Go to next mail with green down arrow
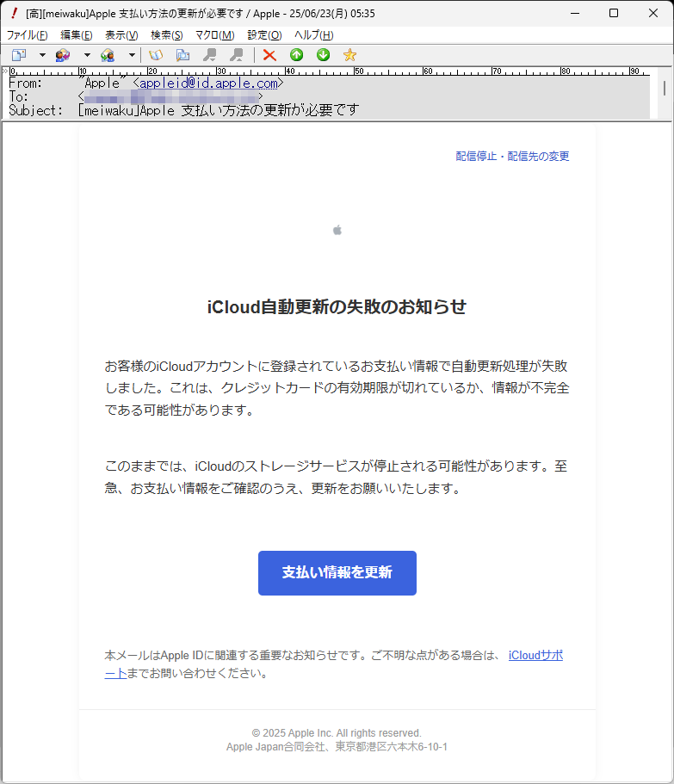674x784 pixels. click(323, 55)
